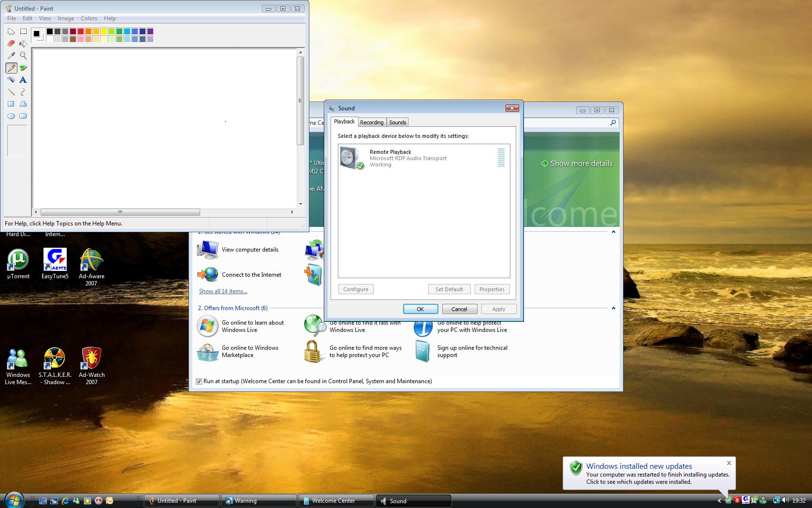The width and height of the screenshot is (812, 508).
Task: Click the Ad-Watch 2007 desktop icon
Action: click(x=91, y=366)
